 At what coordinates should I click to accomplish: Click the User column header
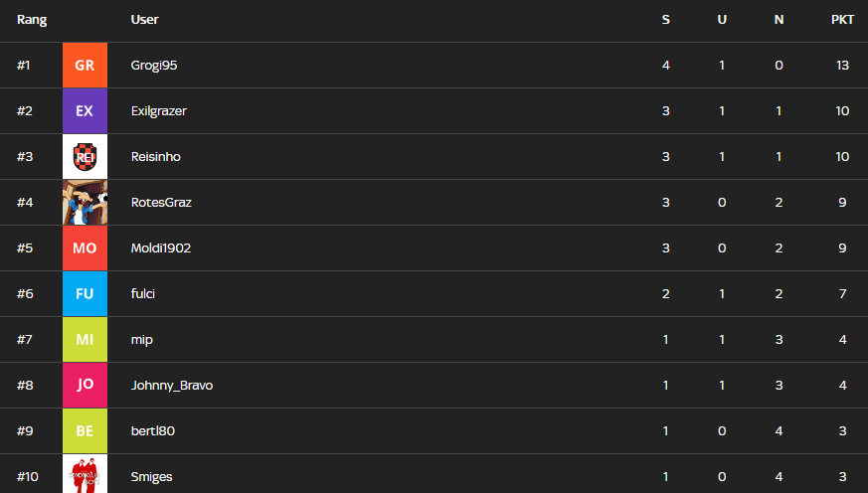[144, 20]
